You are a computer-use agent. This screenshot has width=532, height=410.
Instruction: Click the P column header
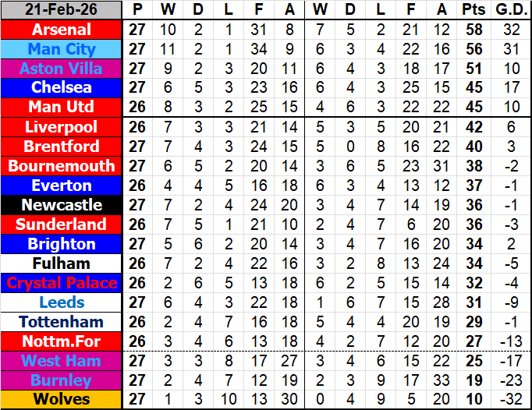click(137, 10)
